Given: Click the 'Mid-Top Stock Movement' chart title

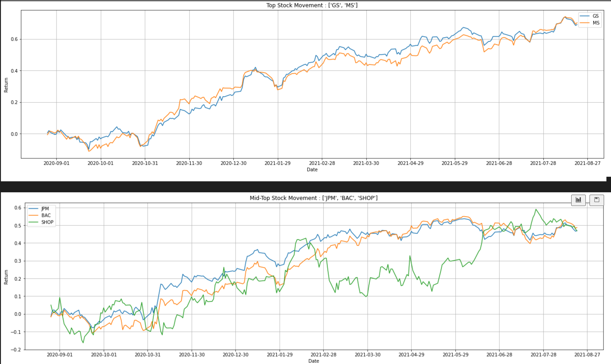Looking at the screenshot, I should pos(314,198).
